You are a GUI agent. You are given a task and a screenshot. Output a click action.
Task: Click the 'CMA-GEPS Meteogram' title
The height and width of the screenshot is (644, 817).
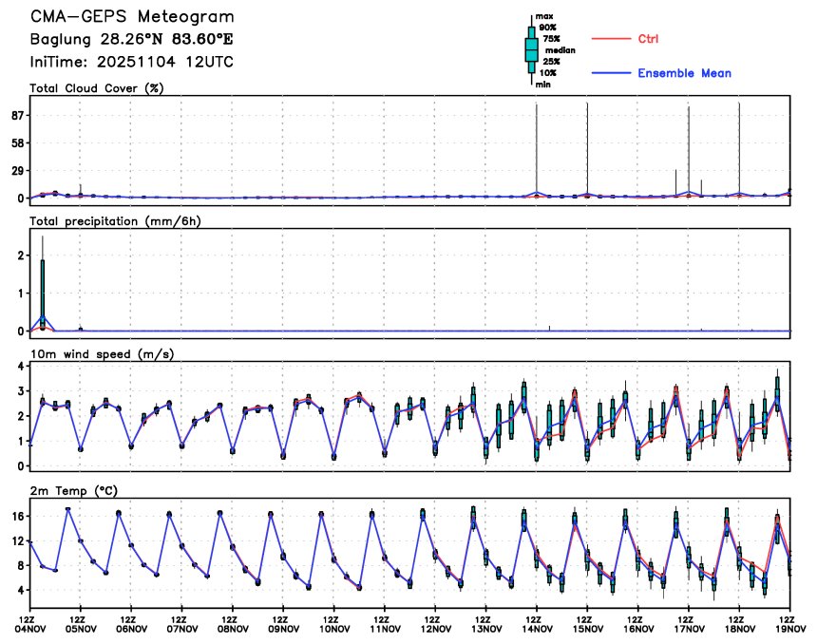132,17
